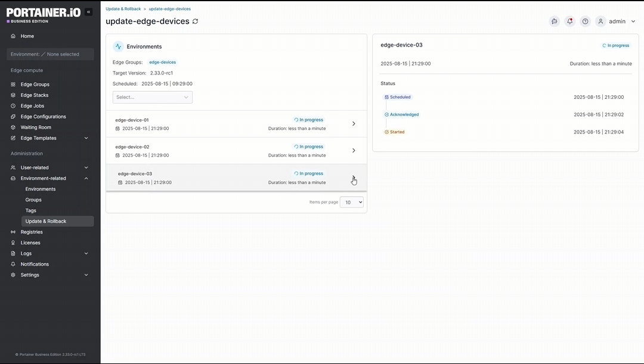Click the Edge Groups sidebar icon
Viewport: 644px width, 364px height.
click(x=13, y=85)
